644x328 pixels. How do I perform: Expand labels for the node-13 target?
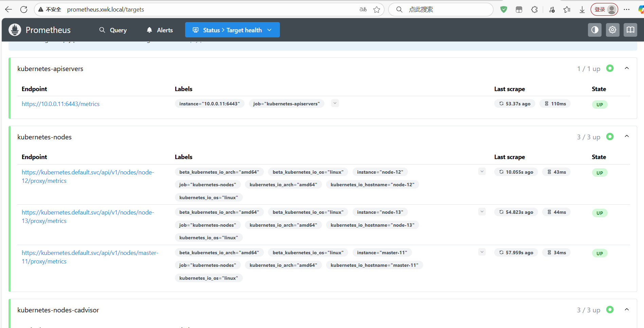pyautogui.click(x=482, y=212)
